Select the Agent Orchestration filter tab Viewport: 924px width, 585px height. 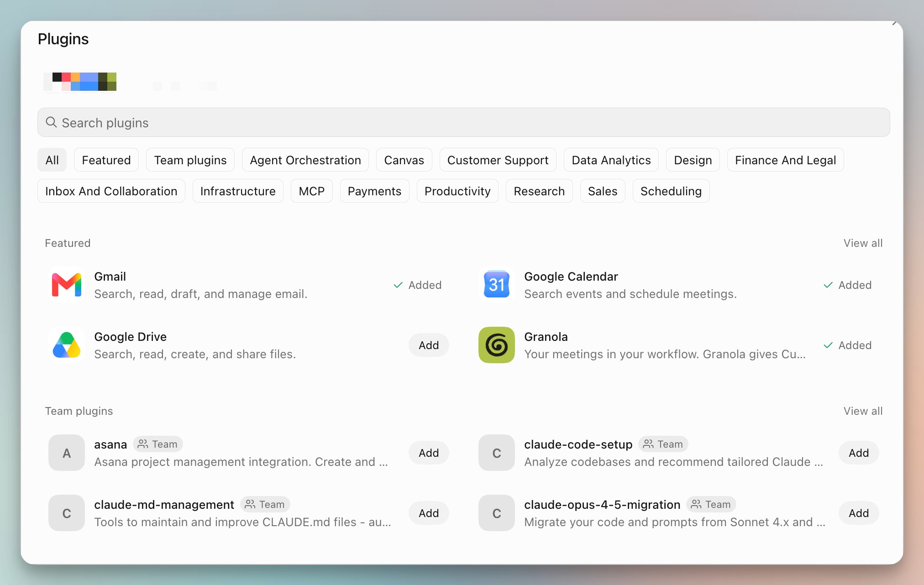coord(305,160)
